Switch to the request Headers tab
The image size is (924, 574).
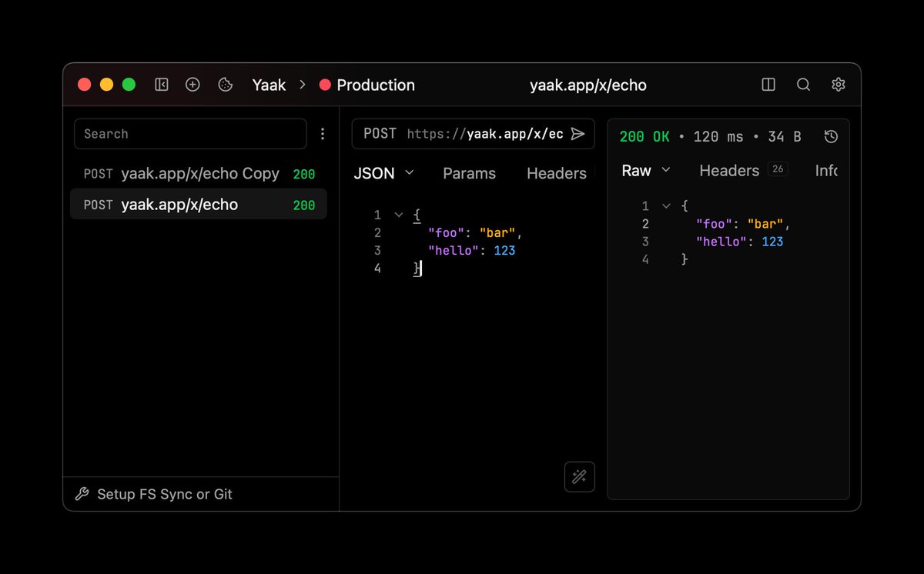pyautogui.click(x=557, y=173)
